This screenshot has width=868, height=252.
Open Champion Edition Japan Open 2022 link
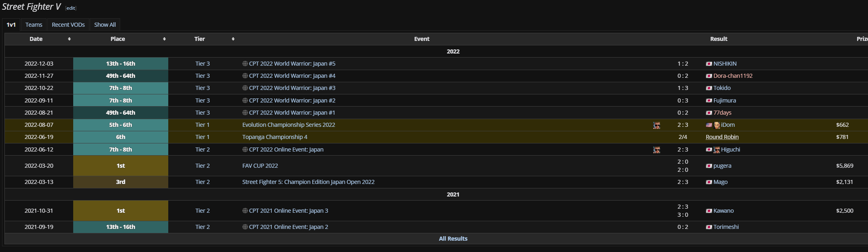(x=308, y=182)
